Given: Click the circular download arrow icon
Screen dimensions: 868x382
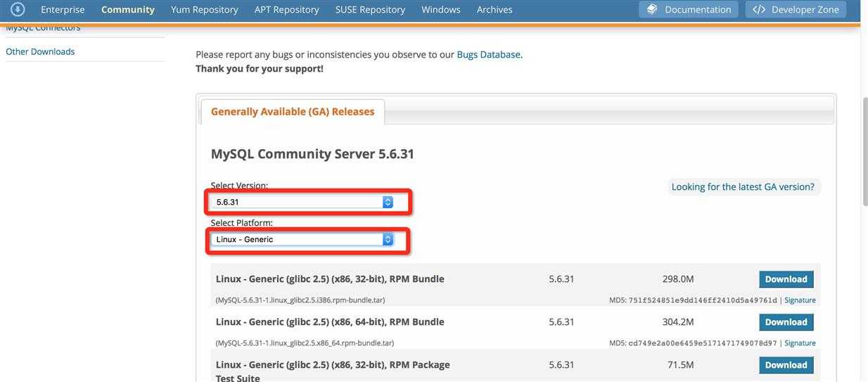Looking at the screenshot, I should click(x=18, y=9).
